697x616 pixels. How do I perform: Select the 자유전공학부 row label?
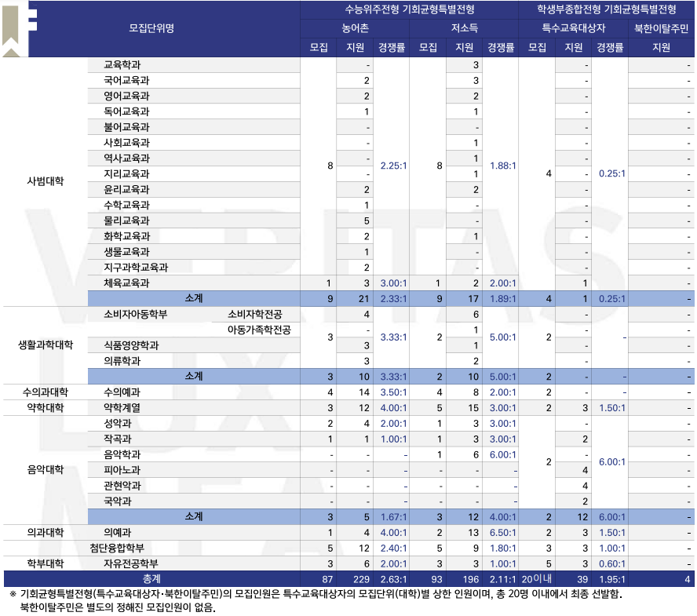(131, 563)
